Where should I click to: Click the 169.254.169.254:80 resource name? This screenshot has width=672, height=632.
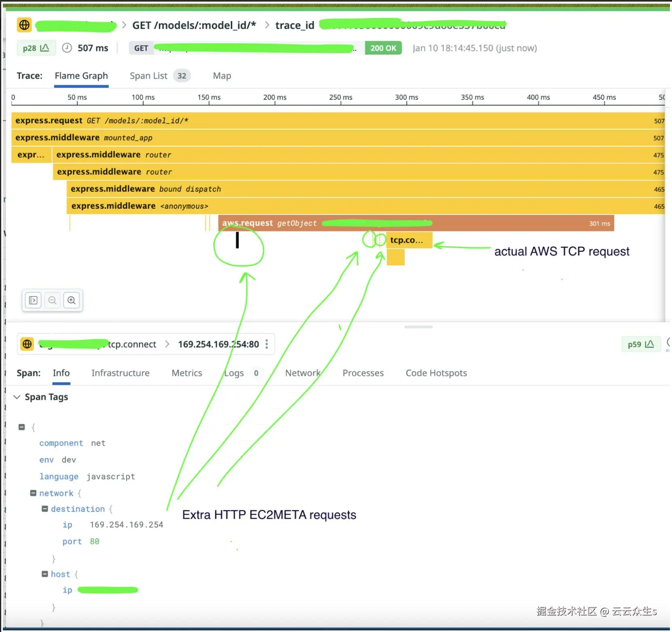(218, 344)
